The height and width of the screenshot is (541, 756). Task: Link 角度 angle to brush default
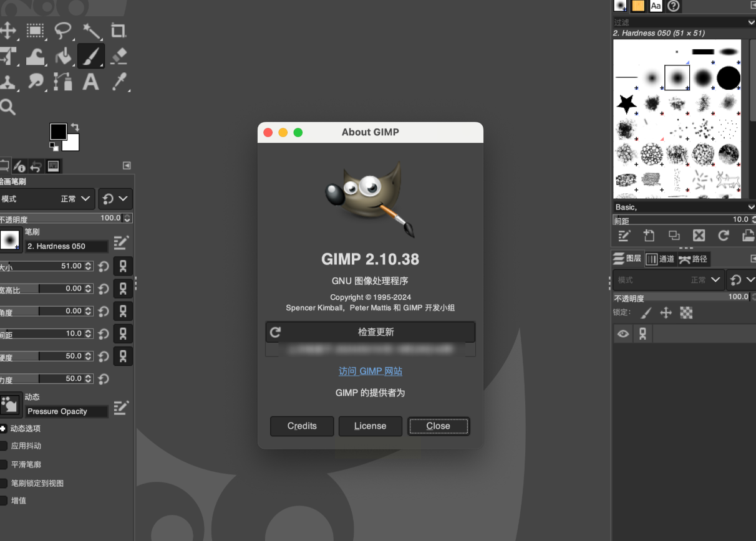click(123, 311)
